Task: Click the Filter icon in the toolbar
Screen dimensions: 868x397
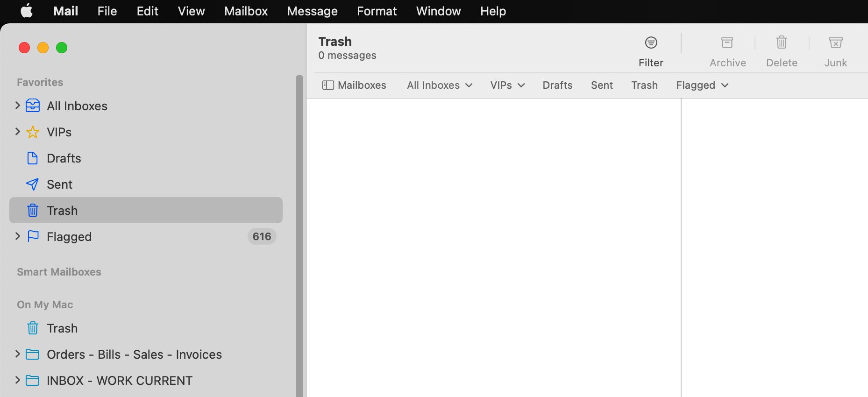Action: coord(651,43)
